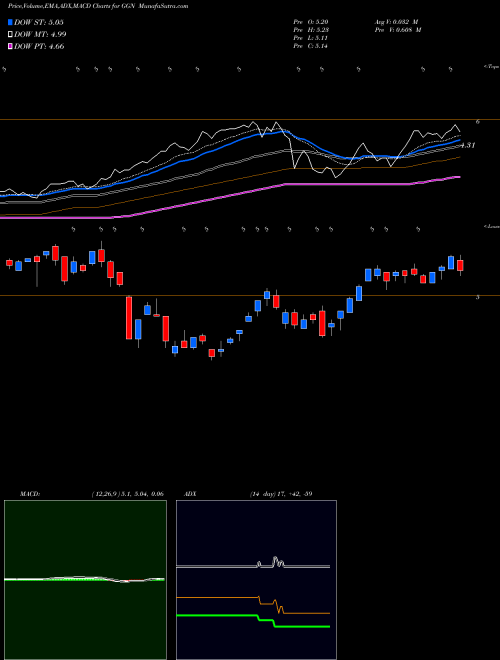Screen dimensions: 500x660
Task: Select the 'DOW MT: 4.99' label
Action: (40, 35)
